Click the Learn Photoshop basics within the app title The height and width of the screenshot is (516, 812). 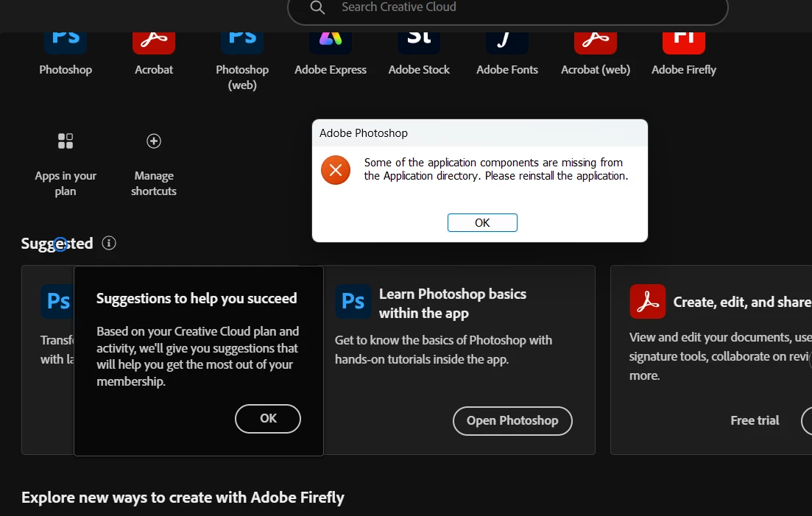[x=453, y=303]
